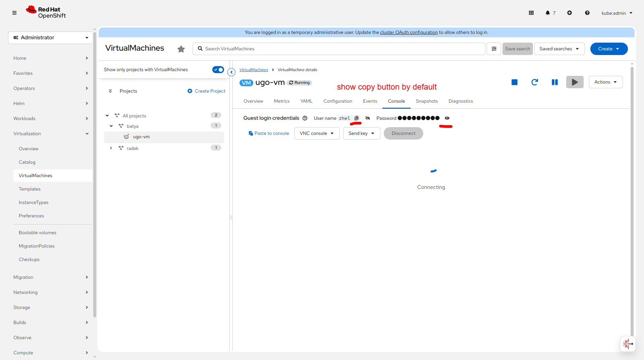Open InstanceTypes in the sidebar

pyautogui.click(x=34, y=202)
